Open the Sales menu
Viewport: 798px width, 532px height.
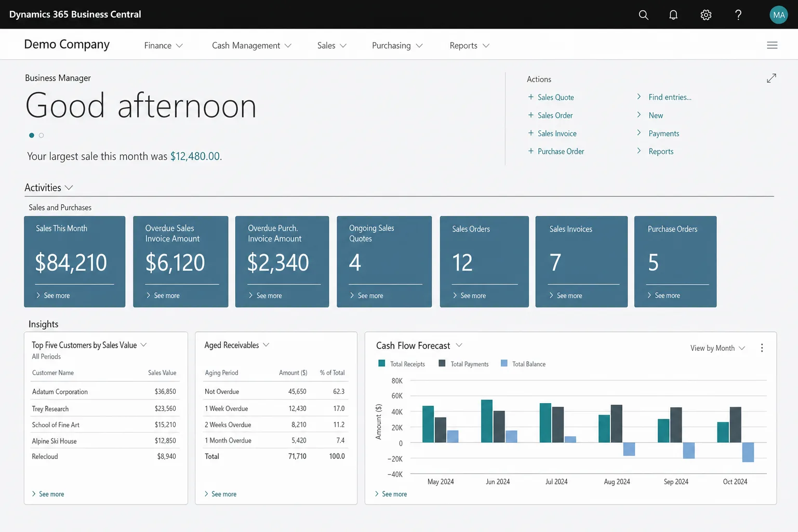click(332, 46)
